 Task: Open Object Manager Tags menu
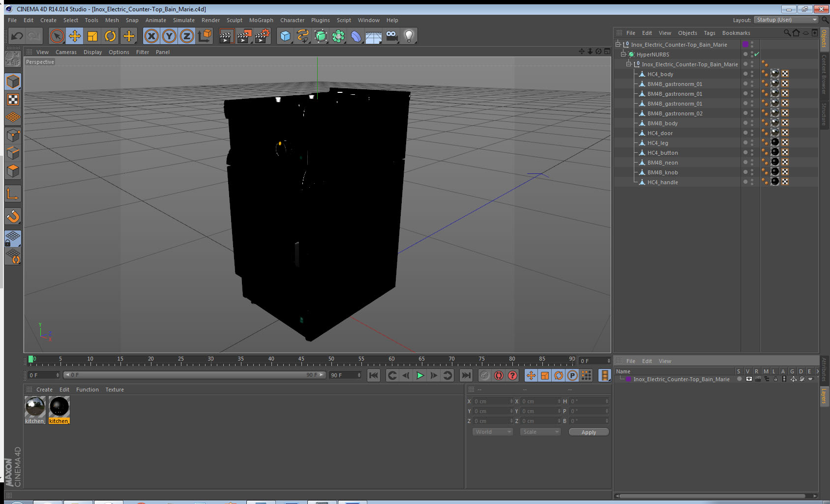pos(710,33)
